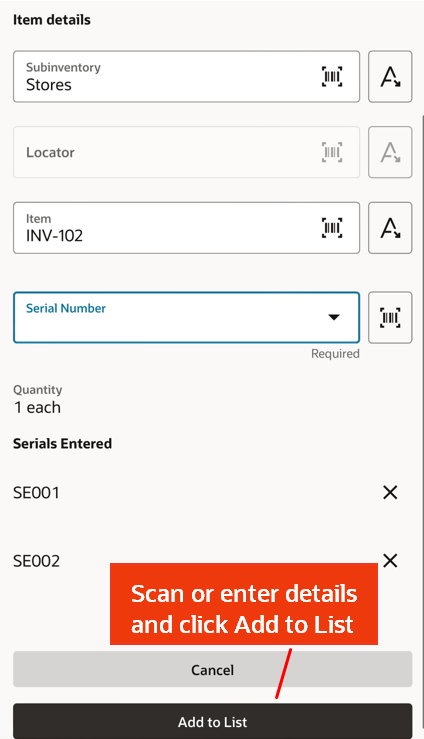Click the Locator input field

[x=187, y=152]
